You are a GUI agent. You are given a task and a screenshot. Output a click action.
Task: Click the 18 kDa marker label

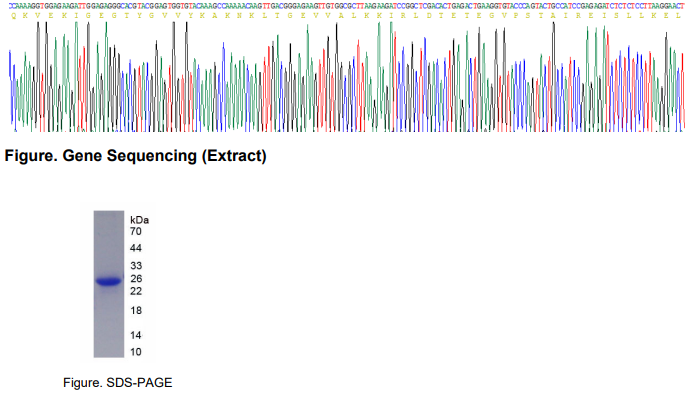pos(136,311)
